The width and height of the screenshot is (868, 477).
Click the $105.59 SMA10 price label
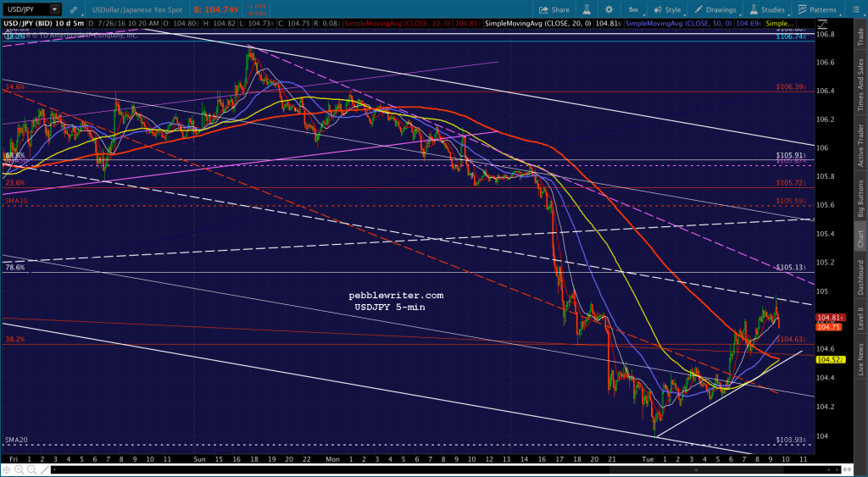click(x=790, y=201)
